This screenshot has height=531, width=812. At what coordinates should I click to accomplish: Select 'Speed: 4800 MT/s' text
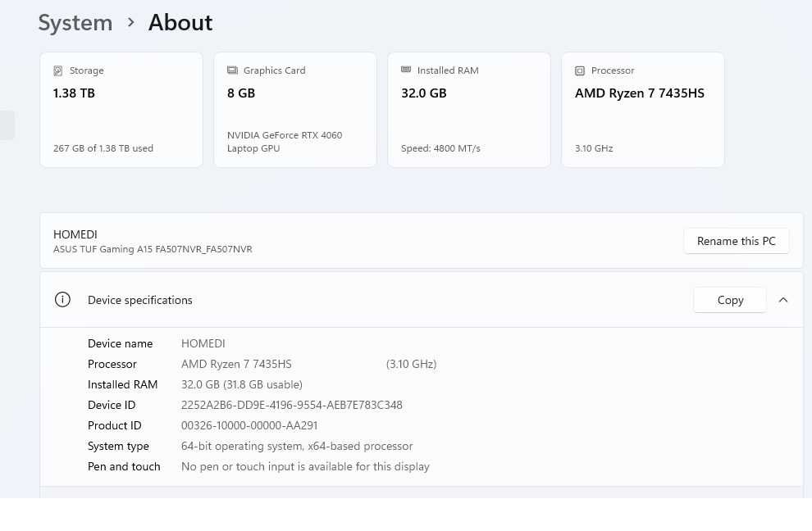coord(440,148)
